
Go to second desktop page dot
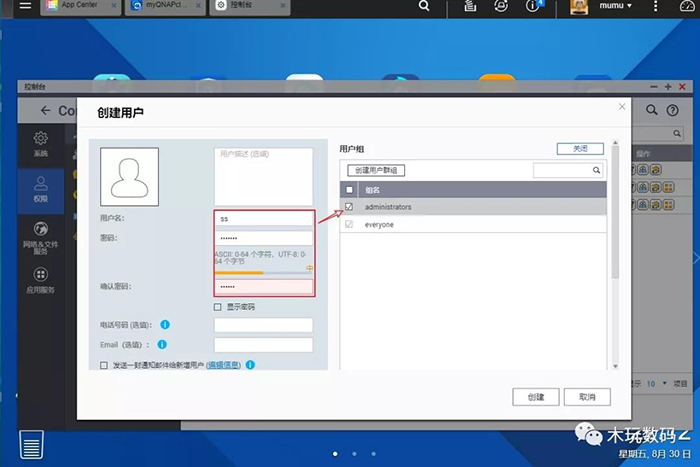tap(354, 454)
